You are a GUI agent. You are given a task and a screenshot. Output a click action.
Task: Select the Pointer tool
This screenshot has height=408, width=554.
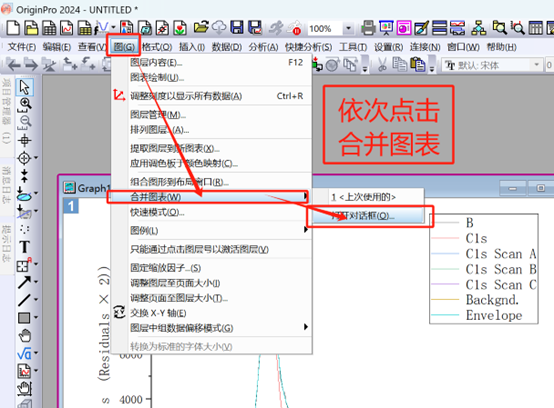click(24, 87)
